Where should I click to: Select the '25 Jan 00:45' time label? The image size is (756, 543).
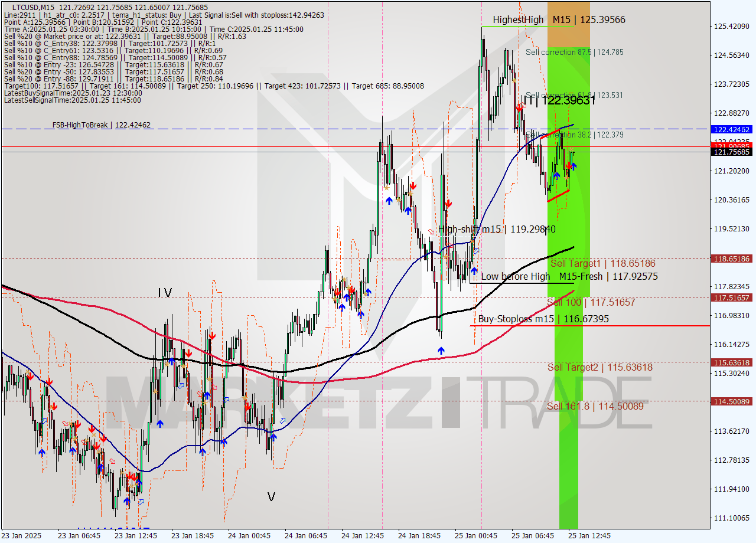[476, 536]
